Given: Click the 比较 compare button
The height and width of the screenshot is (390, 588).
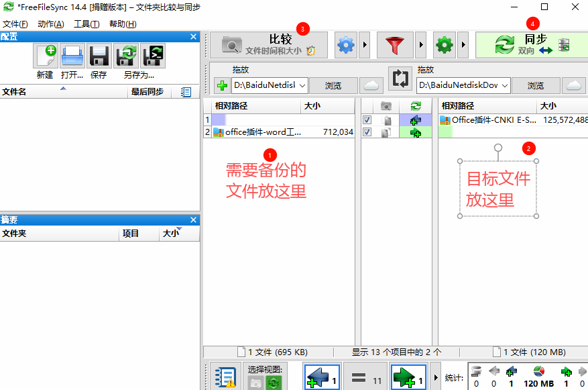Looking at the screenshot, I should [x=269, y=45].
